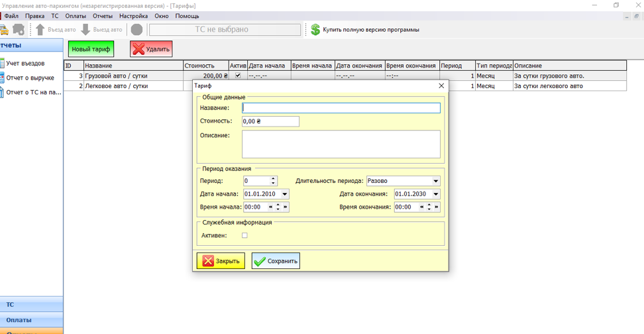Open the Помощь menu
644x334 pixels.
[188, 16]
